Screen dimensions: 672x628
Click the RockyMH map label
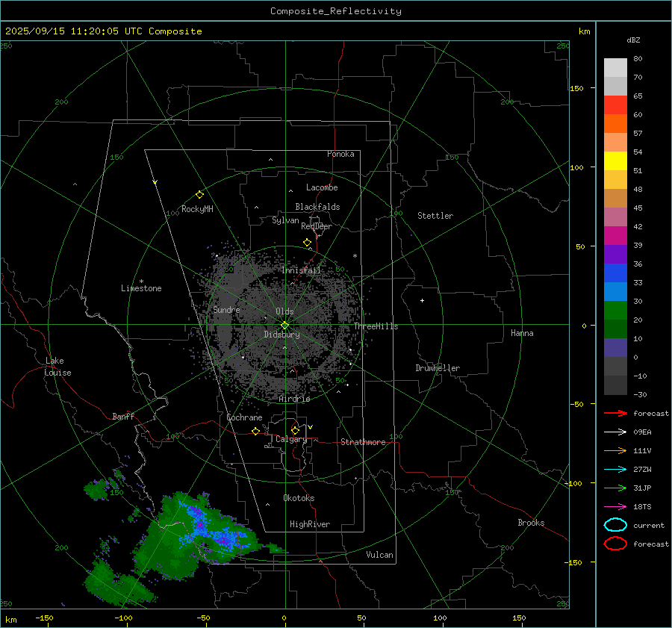tap(197, 209)
